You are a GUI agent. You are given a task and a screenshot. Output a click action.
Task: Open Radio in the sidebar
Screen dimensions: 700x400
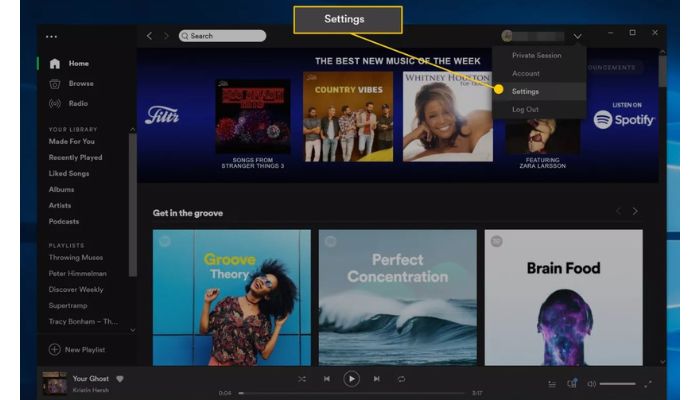[78, 104]
